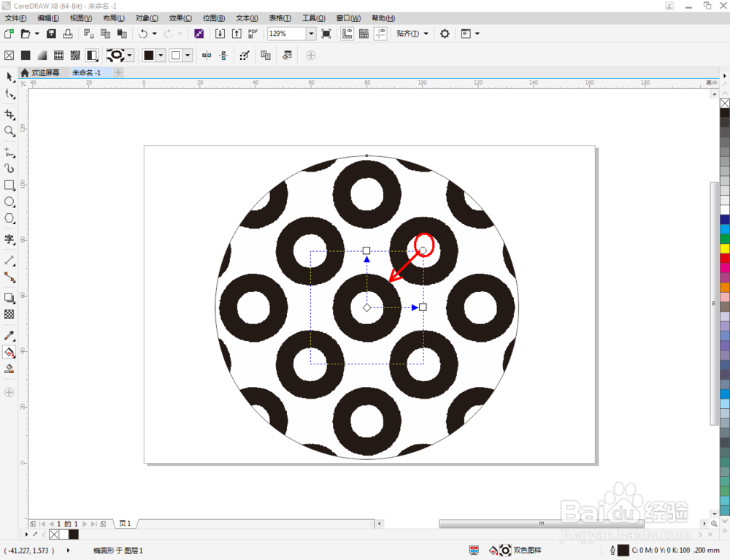Select the Ellipse tool

coord(9,202)
